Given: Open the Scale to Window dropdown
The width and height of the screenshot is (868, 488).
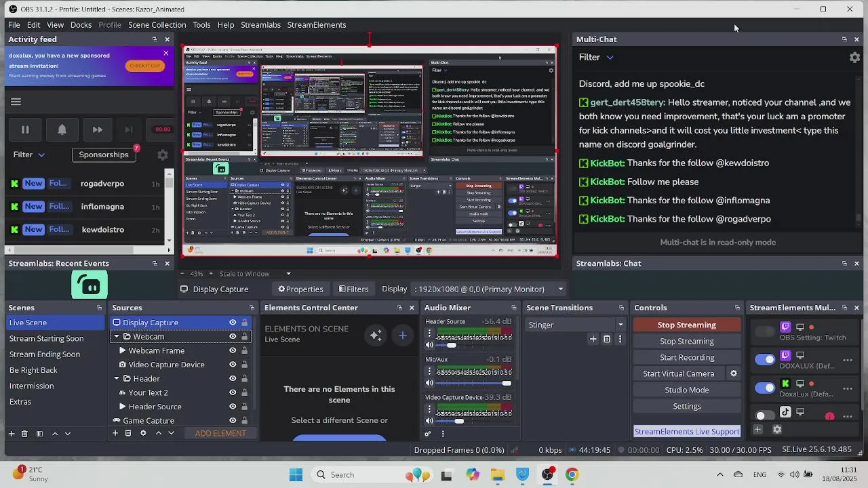Looking at the screenshot, I should tap(255, 274).
